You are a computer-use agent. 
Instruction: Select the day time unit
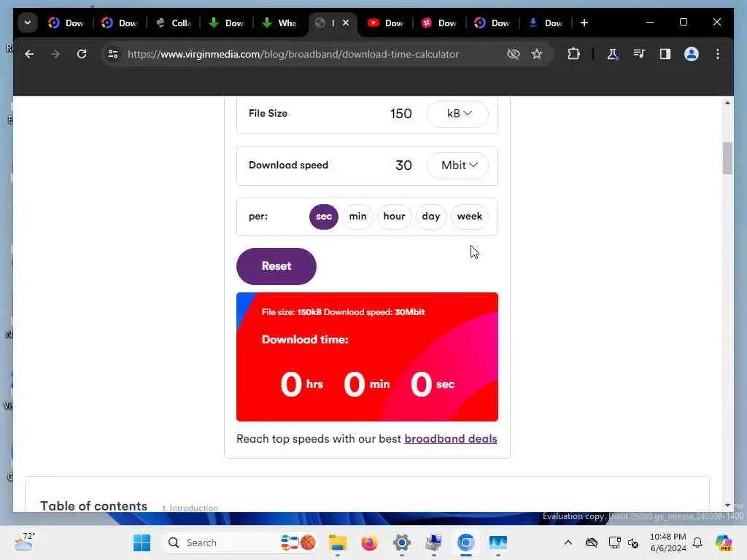(430, 217)
